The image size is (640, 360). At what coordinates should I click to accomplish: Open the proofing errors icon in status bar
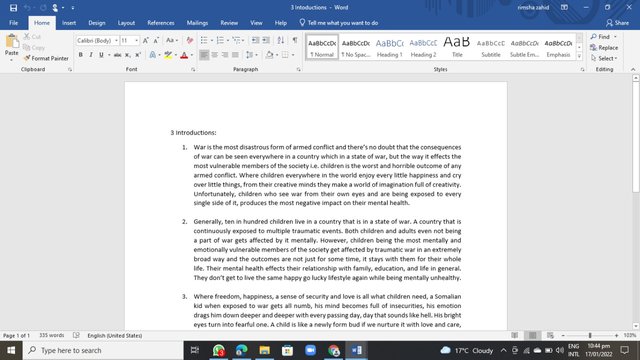(76, 335)
